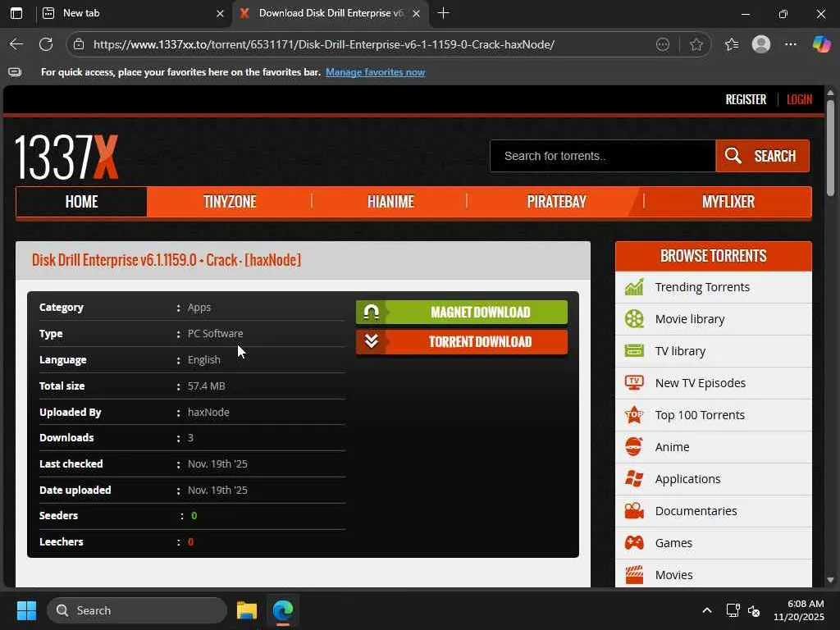Open the HIANIME navigation item
Screen dimensions: 840x630
(390, 202)
